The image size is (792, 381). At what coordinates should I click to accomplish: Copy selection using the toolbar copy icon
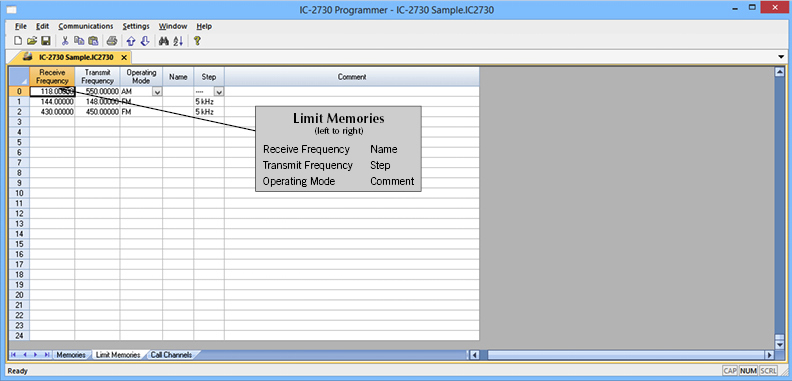(x=79, y=41)
